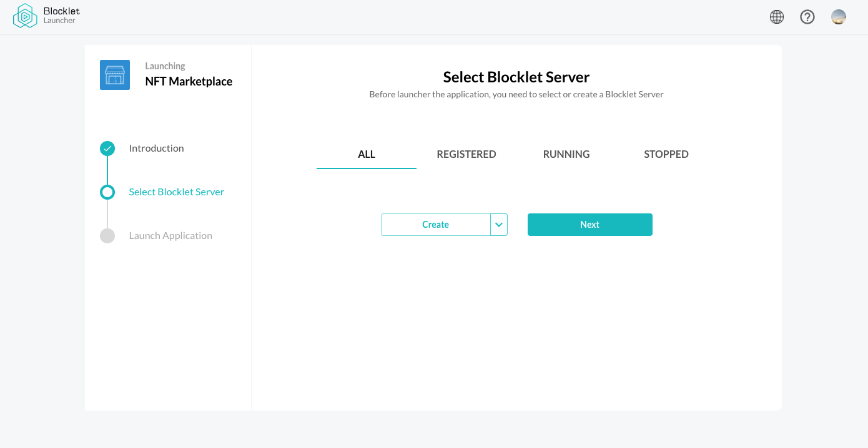Click the active Select Blocklet Server step circle
Viewport: 868px width, 448px height.
(x=107, y=192)
